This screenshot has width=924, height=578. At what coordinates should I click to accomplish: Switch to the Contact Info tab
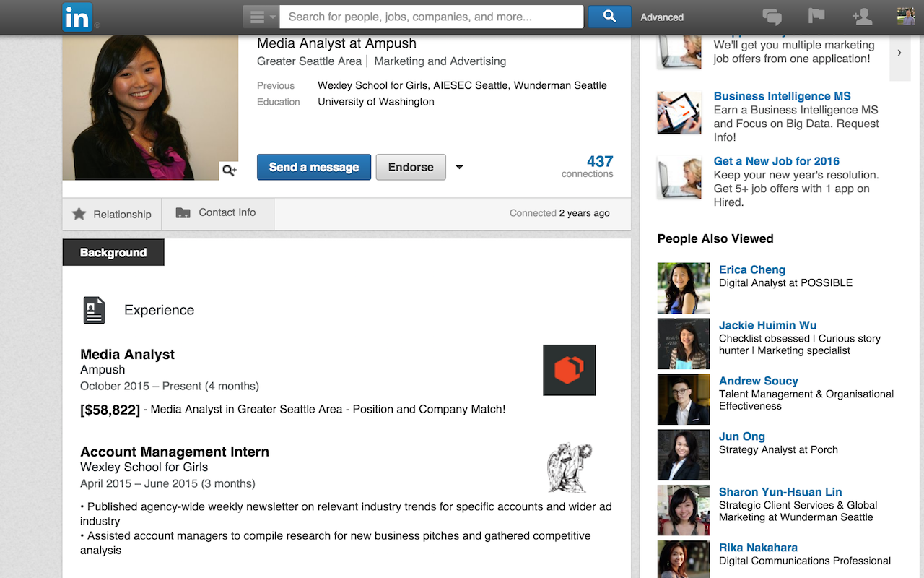pos(218,213)
